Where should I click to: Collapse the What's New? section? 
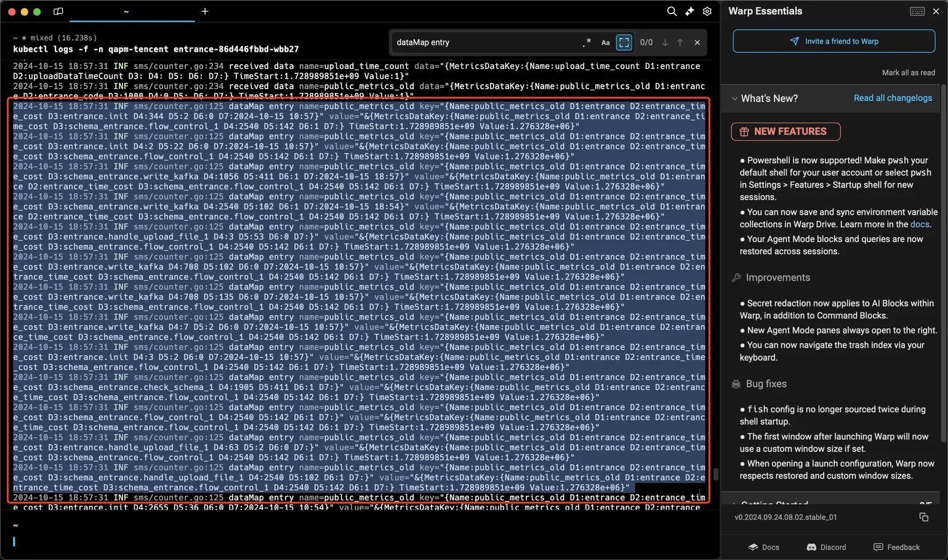point(734,98)
